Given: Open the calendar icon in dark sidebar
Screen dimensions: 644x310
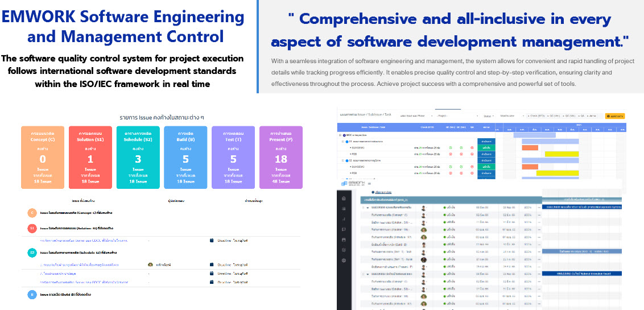Looking at the screenshot, I should point(344,240).
